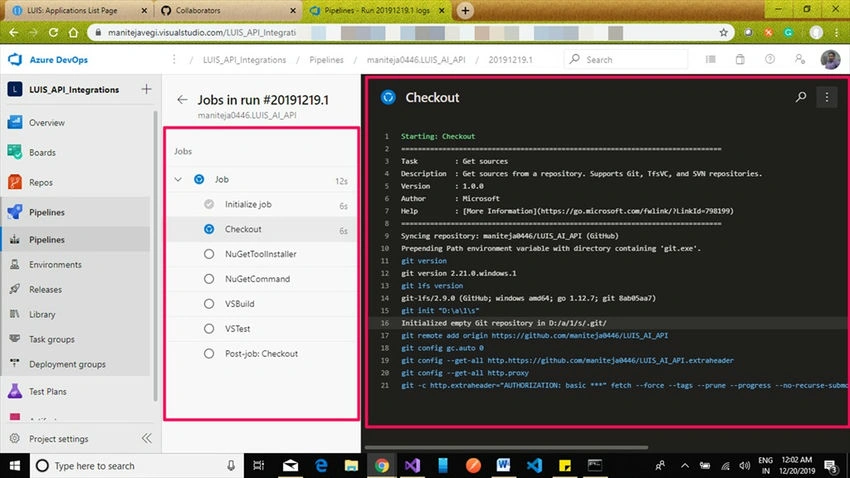Viewport: 850px width, 478px height.
Task: Go back using the Jobs arrow
Action: [x=182, y=100]
